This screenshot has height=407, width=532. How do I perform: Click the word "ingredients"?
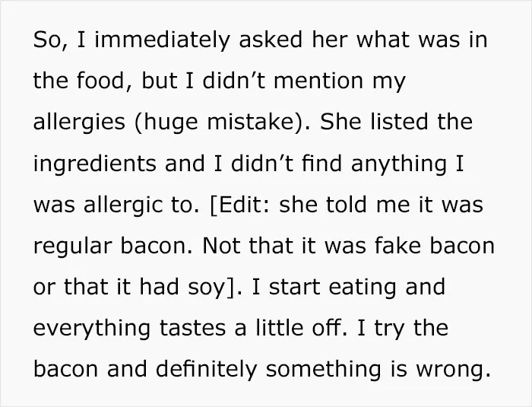95,164
